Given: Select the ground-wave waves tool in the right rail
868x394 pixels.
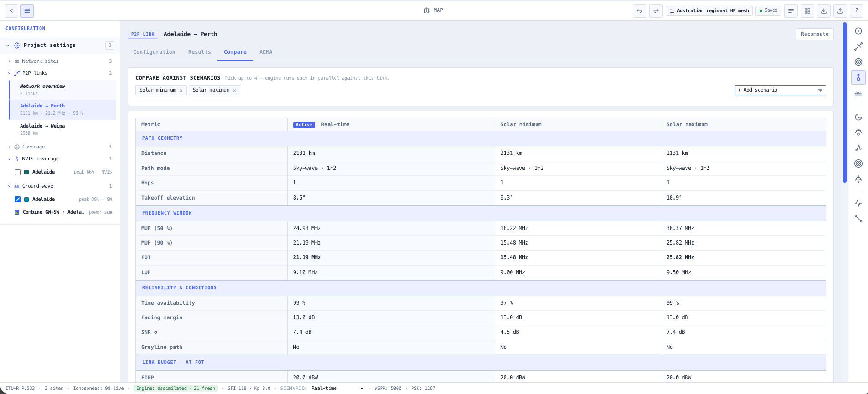Looking at the screenshot, I should (x=858, y=93).
